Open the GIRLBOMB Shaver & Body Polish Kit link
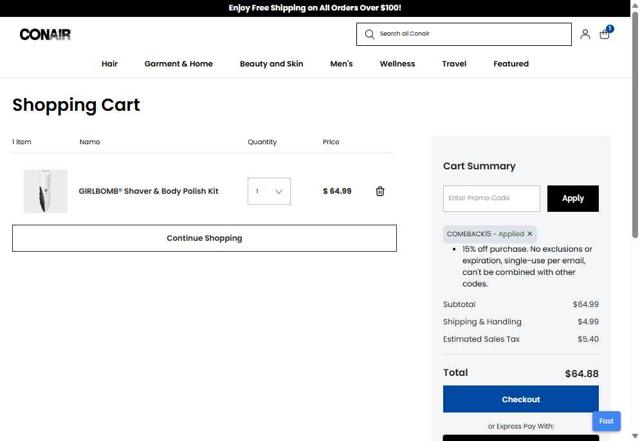Screen dimensions: 640x441 click(149, 191)
